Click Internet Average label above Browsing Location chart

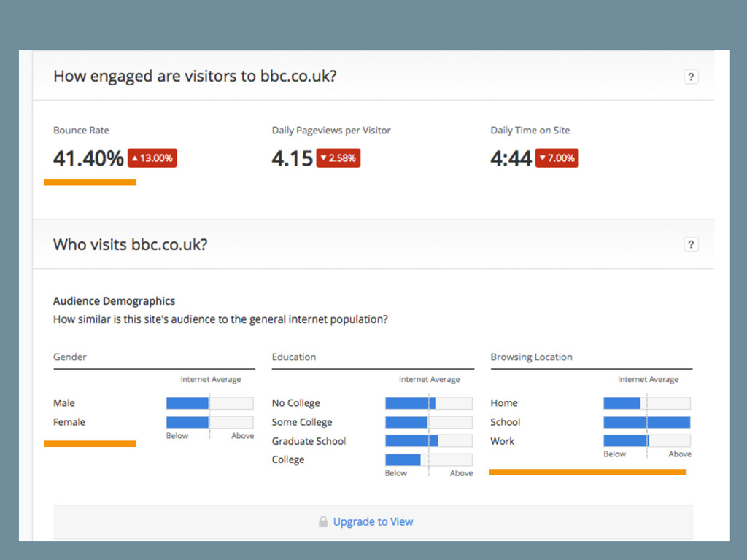[648, 379]
